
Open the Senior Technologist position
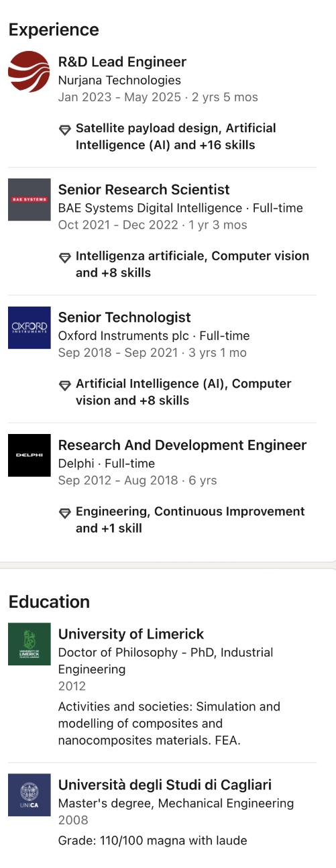125,317
